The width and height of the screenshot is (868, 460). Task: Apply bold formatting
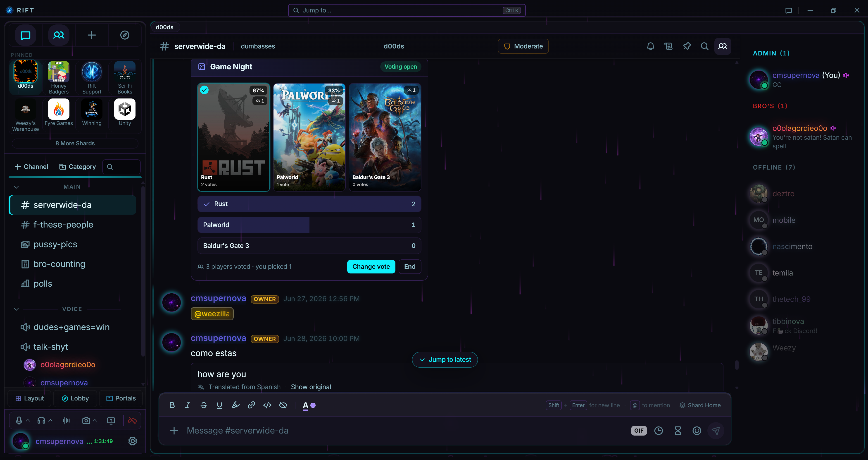pos(172,405)
